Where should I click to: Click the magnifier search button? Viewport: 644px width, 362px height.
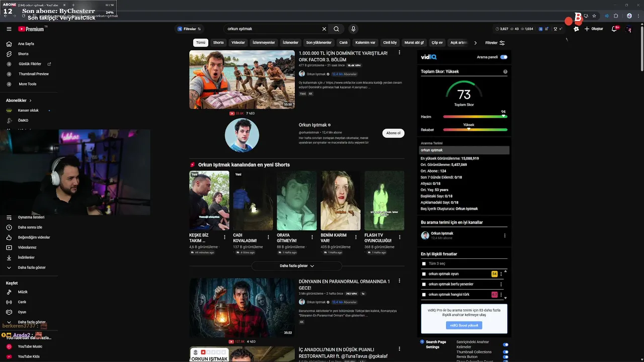click(x=337, y=29)
